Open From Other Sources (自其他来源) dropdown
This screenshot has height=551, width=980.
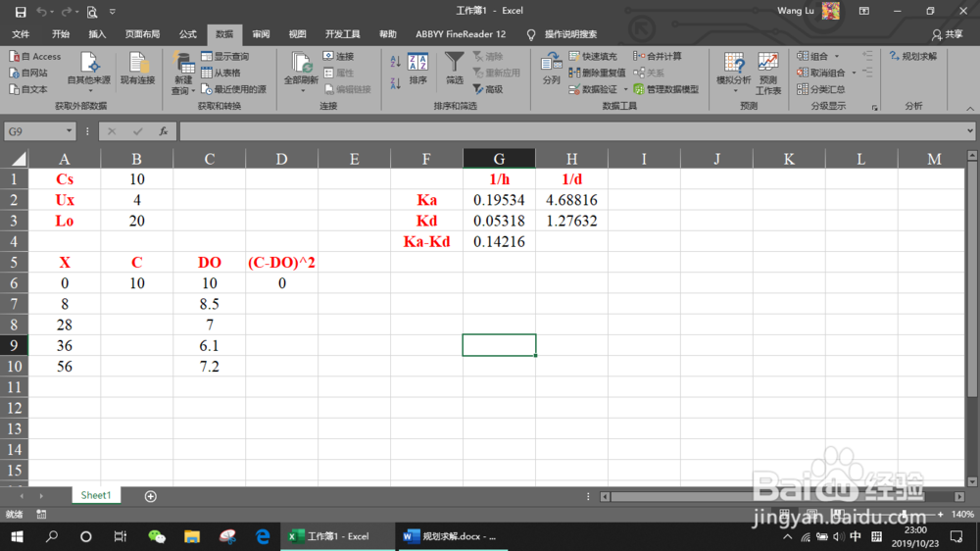tap(89, 74)
